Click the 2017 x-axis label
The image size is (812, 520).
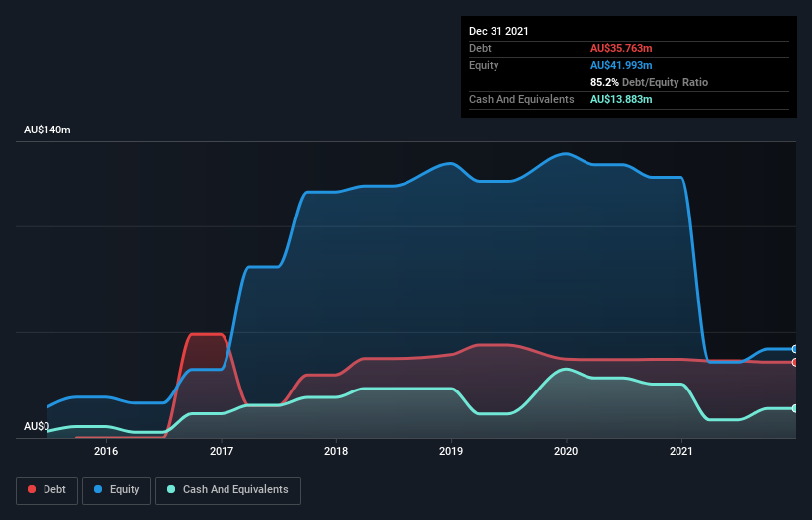pyautogui.click(x=222, y=451)
